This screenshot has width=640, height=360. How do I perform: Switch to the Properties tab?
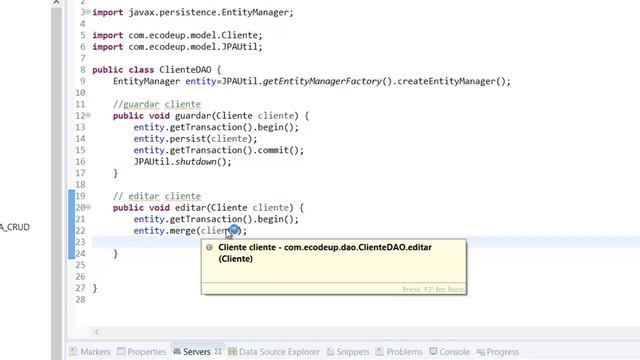[x=142, y=351]
